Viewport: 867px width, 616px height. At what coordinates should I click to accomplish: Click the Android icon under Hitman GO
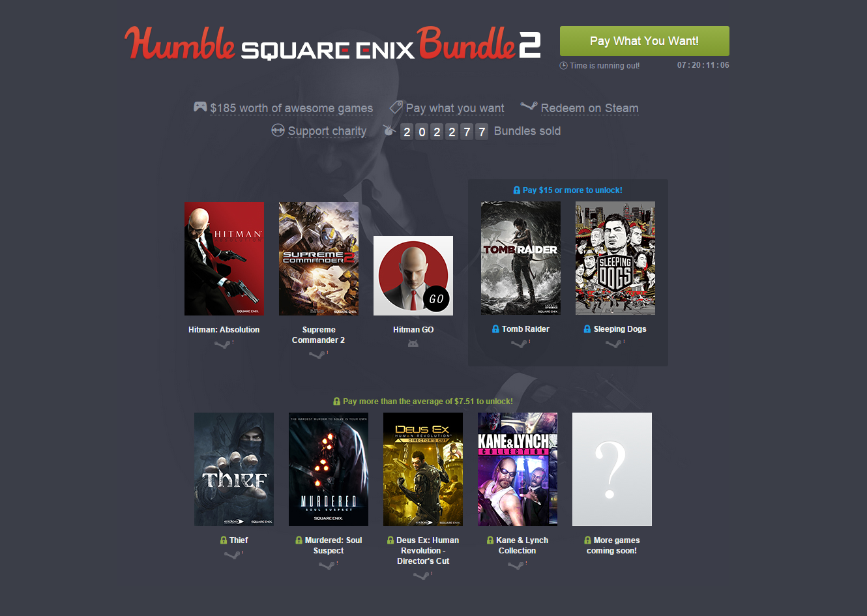point(413,344)
